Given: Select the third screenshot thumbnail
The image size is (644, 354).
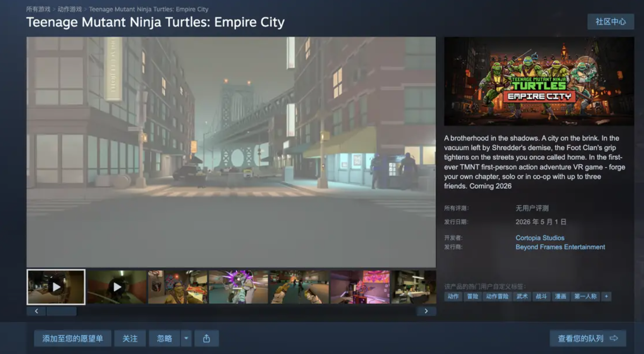Looking at the screenshot, I should [178, 287].
